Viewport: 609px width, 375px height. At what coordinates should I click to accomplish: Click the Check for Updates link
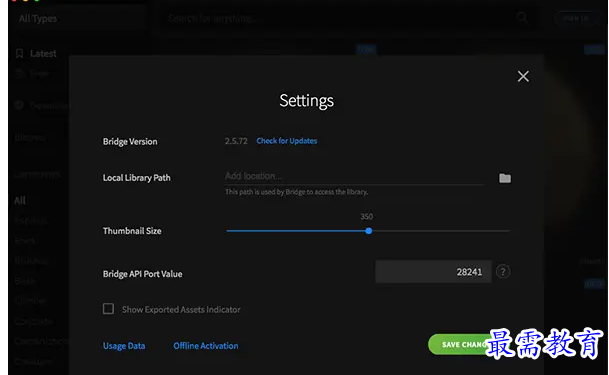click(x=287, y=141)
